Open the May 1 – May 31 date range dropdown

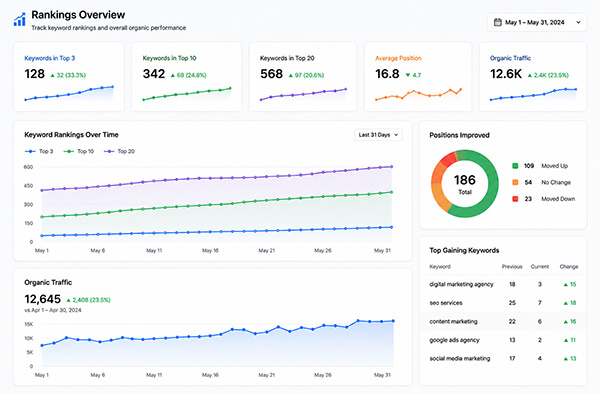pos(537,22)
